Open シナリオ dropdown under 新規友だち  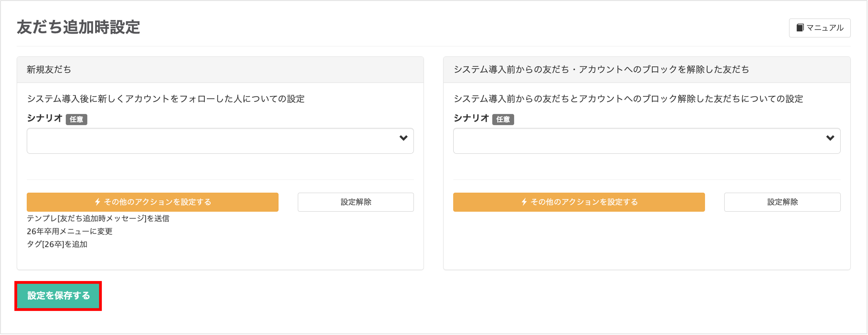pyautogui.click(x=220, y=141)
